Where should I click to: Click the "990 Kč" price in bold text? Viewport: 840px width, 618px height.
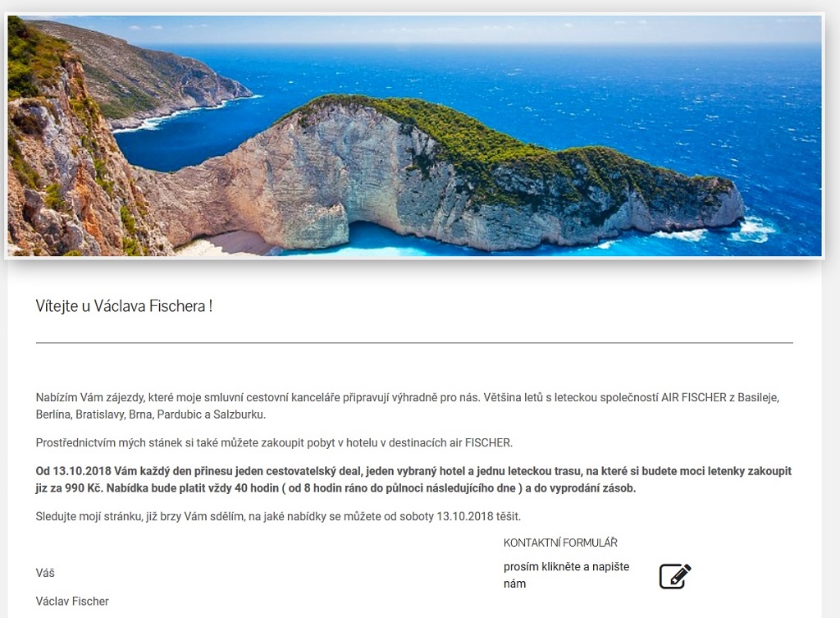84,488
